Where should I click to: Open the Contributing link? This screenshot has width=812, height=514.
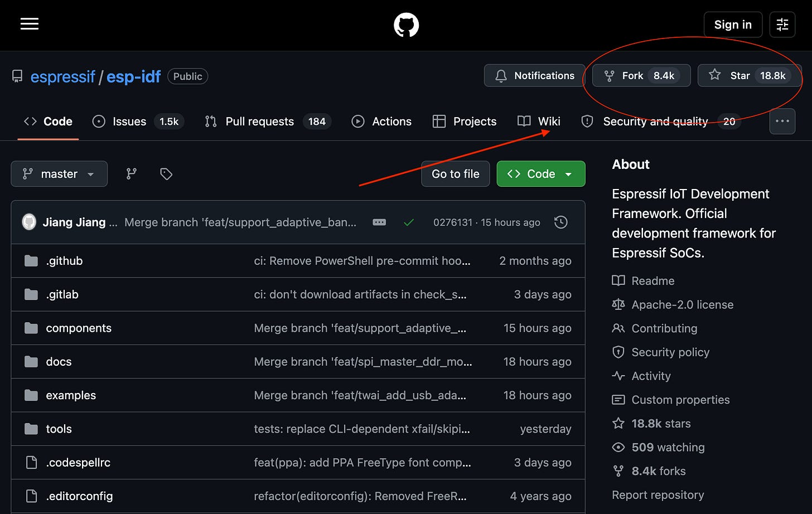(x=655, y=328)
